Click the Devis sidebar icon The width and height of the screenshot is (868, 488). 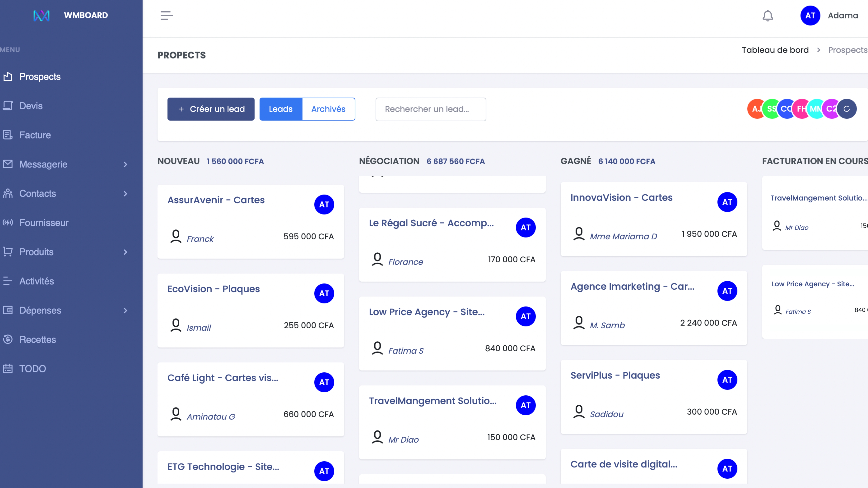point(8,106)
